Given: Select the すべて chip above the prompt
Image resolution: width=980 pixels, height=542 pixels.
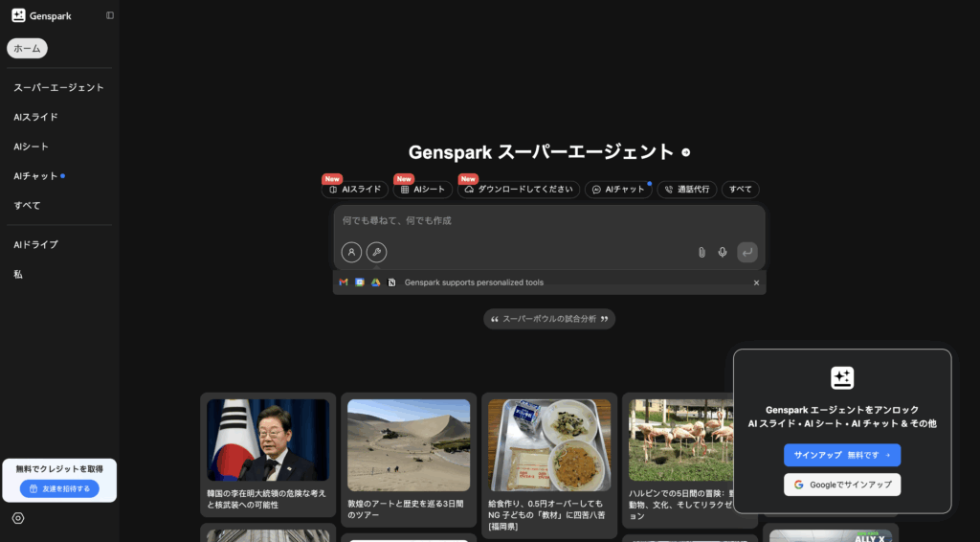Looking at the screenshot, I should coord(741,190).
